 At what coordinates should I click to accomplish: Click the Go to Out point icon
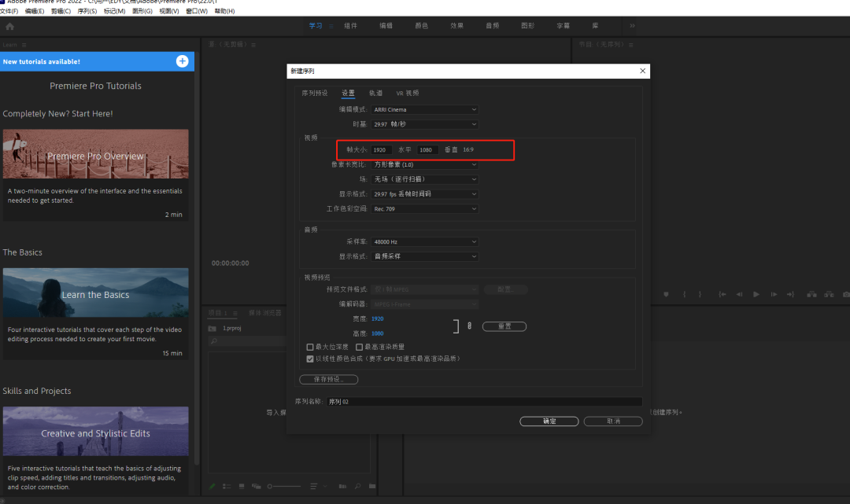790,295
